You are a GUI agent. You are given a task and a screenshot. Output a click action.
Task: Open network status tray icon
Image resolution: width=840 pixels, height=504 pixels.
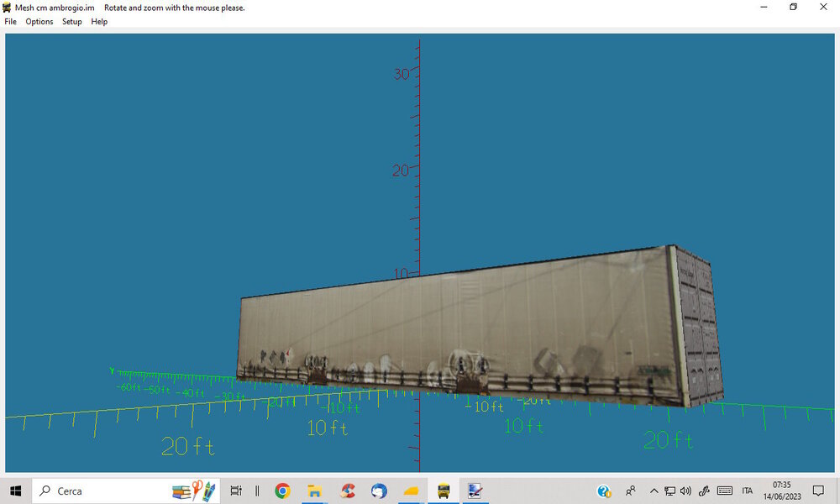(x=669, y=491)
